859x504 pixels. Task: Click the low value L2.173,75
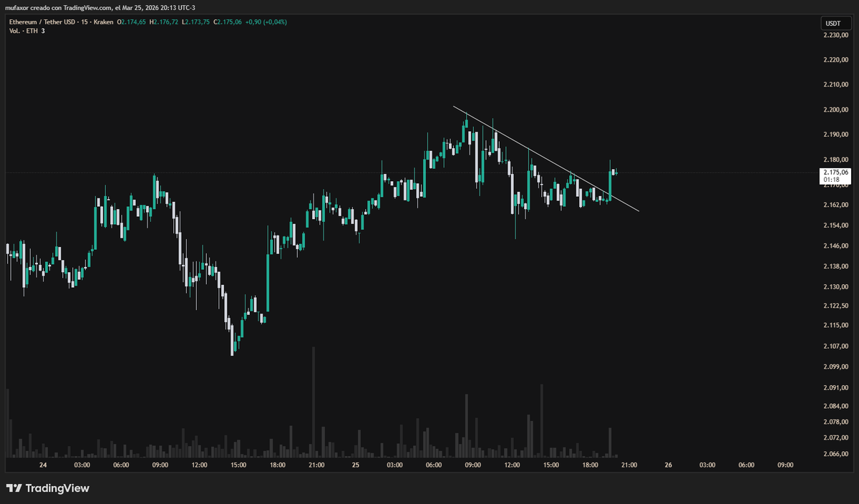pos(196,22)
